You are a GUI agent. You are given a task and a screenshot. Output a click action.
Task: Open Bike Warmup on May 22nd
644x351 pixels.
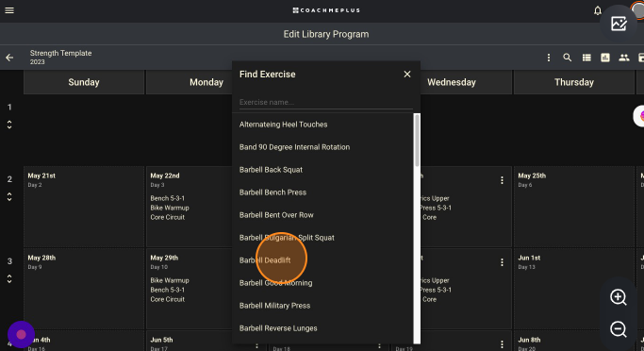[170, 208]
